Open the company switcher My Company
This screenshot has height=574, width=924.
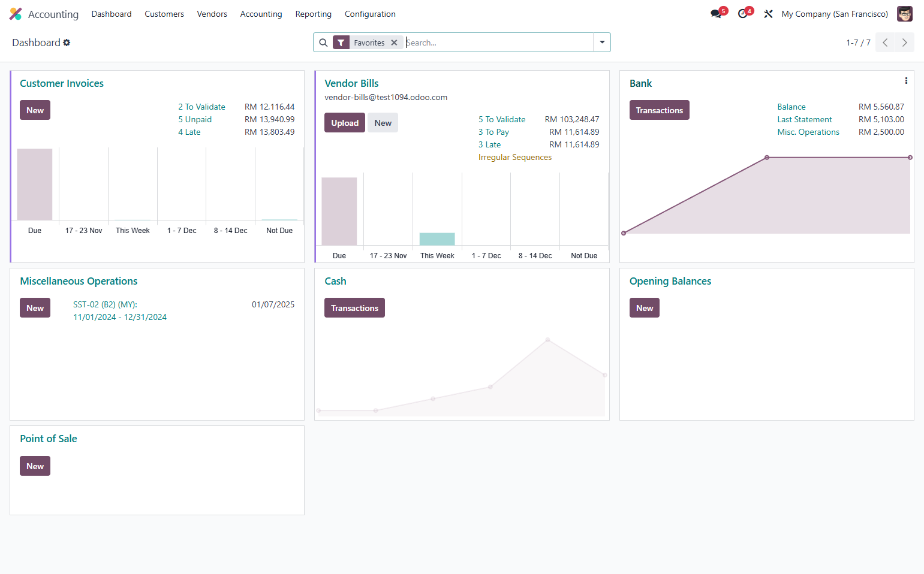835,14
